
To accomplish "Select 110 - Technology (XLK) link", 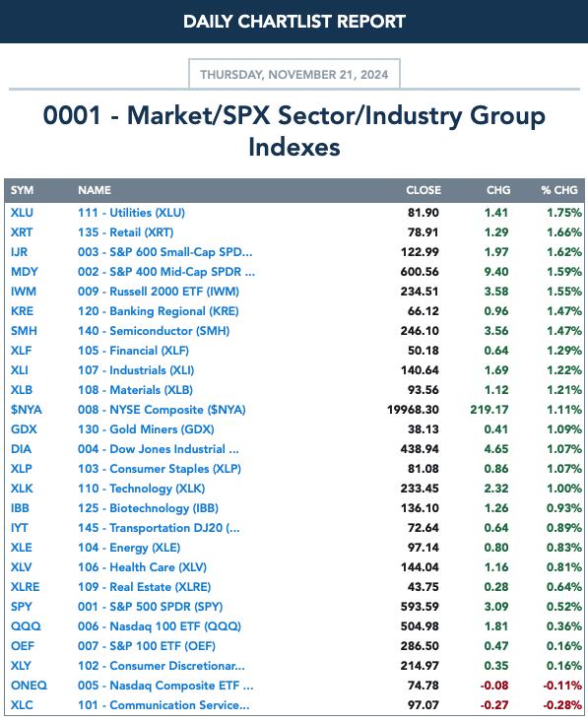I will (x=141, y=489).
